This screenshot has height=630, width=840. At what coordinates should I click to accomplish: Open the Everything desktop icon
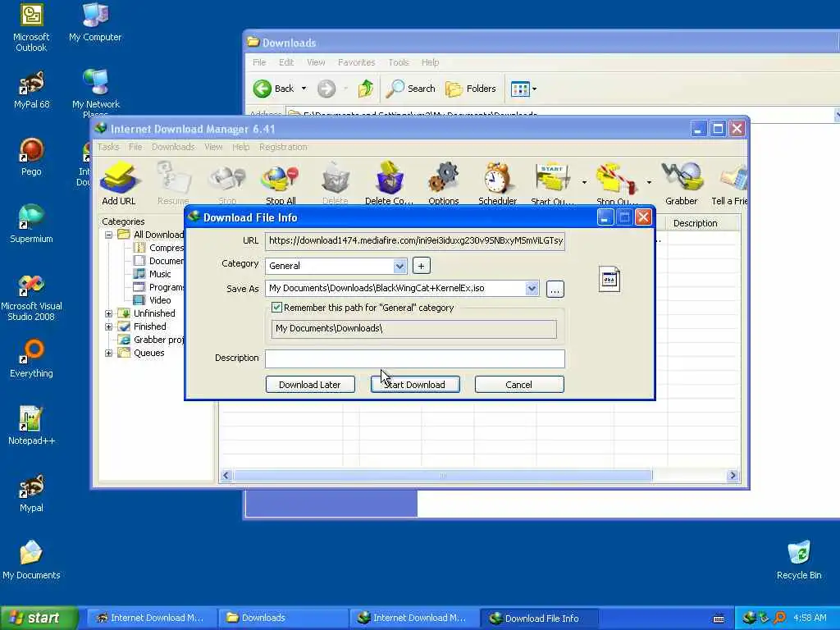point(31,358)
